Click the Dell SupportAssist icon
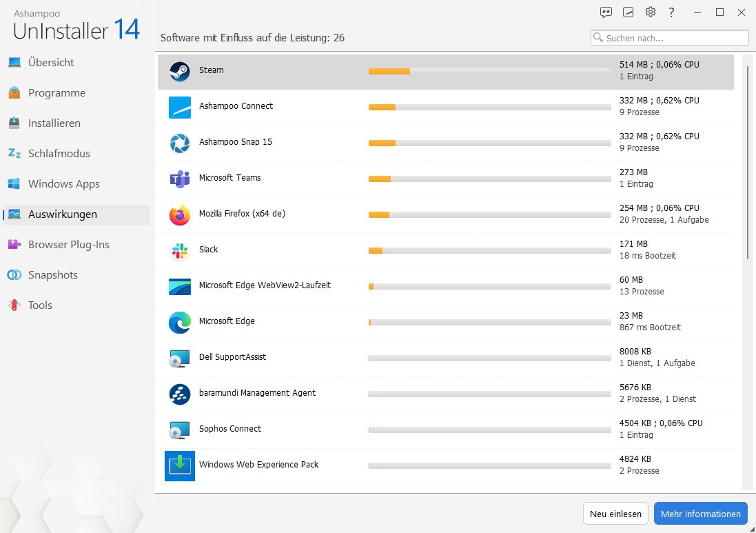 (180, 359)
